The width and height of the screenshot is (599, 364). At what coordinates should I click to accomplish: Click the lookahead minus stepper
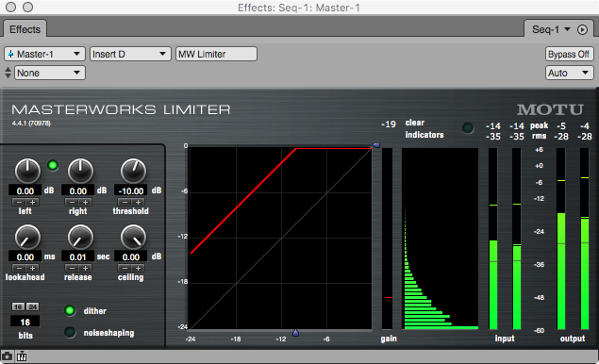tap(19, 268)
